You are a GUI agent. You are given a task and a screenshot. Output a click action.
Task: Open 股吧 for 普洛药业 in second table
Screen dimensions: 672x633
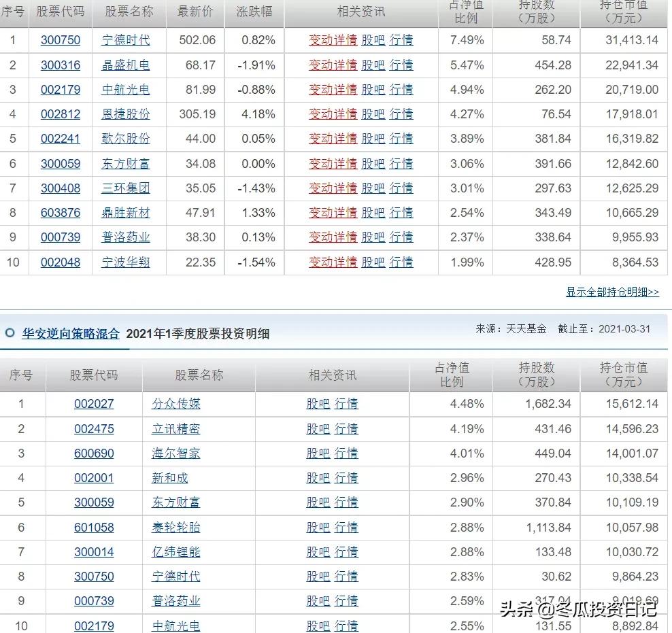(317, 601)
